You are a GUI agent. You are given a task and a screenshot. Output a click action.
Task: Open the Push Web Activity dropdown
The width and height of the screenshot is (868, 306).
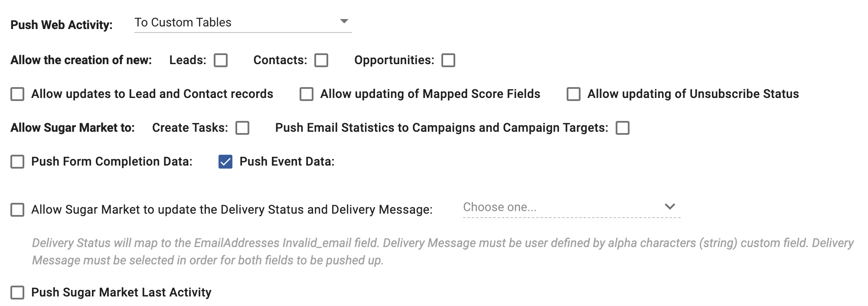click(242, 23)
